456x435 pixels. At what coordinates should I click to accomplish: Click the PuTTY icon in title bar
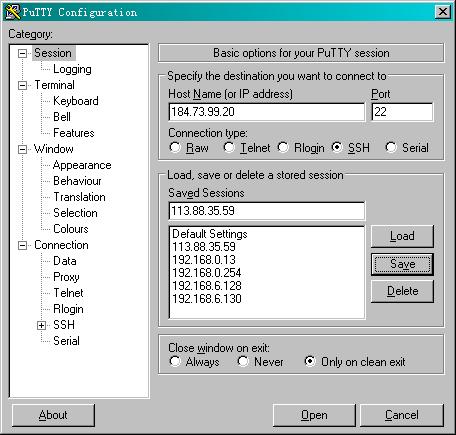[13, 12]
